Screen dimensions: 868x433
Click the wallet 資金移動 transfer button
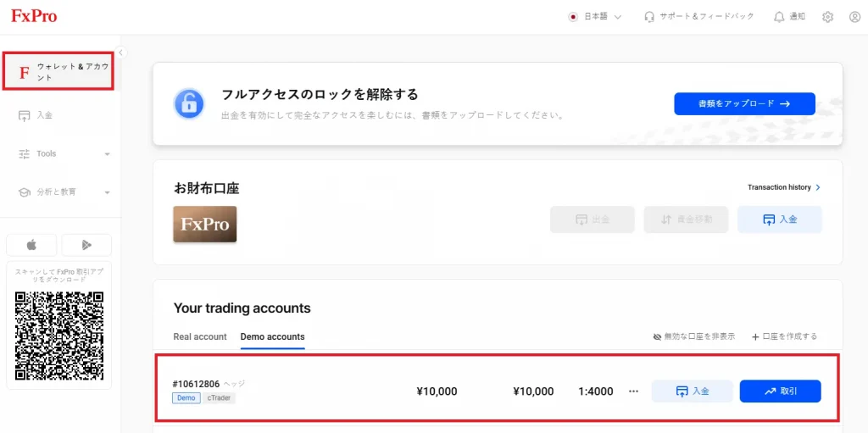686,219
